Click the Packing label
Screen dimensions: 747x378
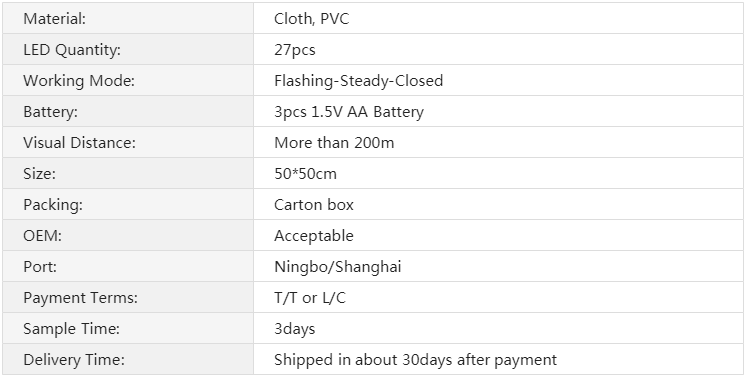pos(53,204)
